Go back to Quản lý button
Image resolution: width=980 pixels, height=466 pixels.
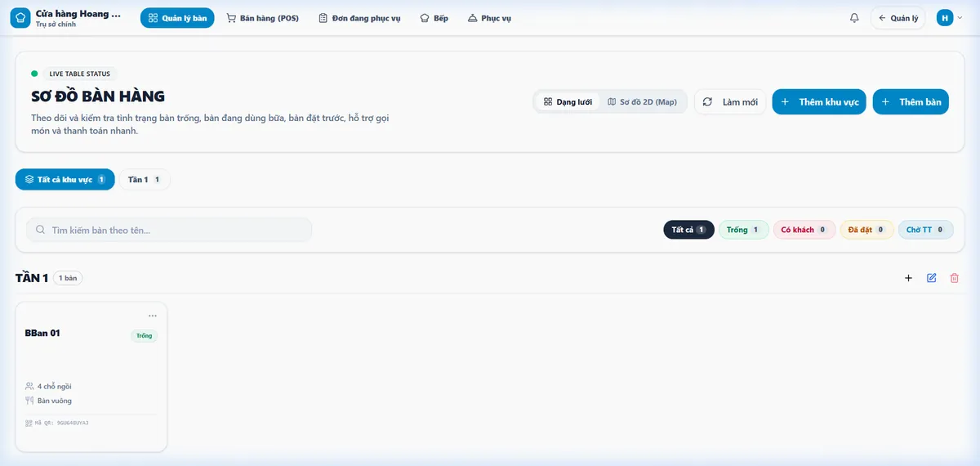[x=898, y=18]
